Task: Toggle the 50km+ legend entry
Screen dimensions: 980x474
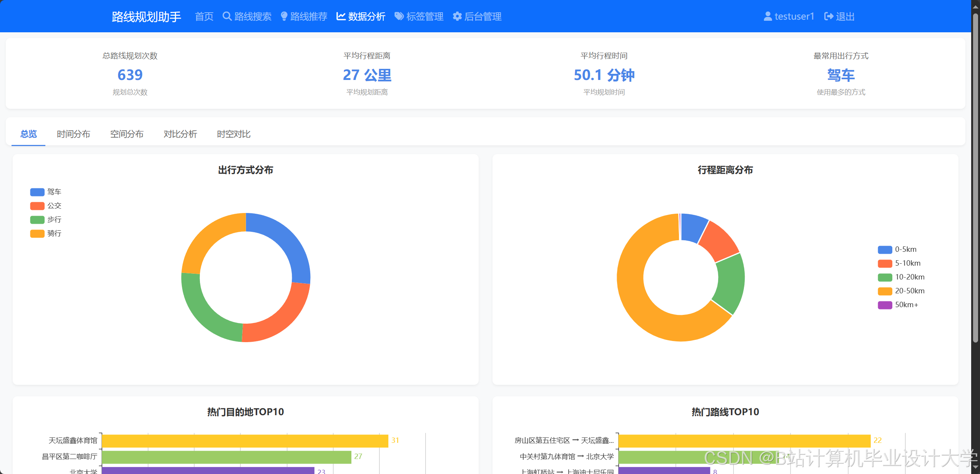Action: 885,305
